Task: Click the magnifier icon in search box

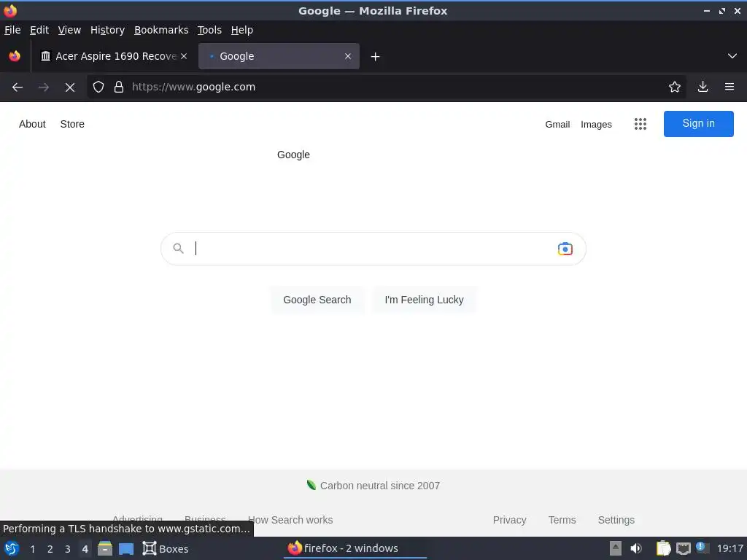Action: point(178,248)
